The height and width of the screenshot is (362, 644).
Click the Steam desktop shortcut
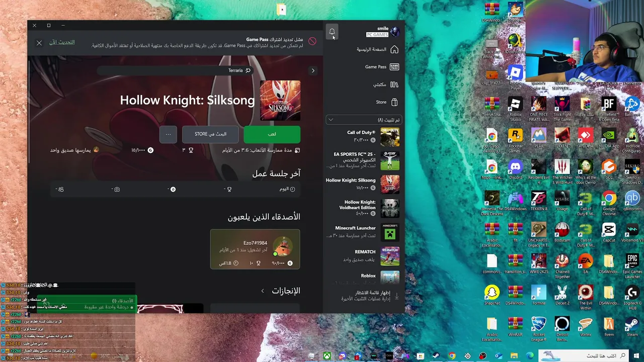[x=632, y=326]
